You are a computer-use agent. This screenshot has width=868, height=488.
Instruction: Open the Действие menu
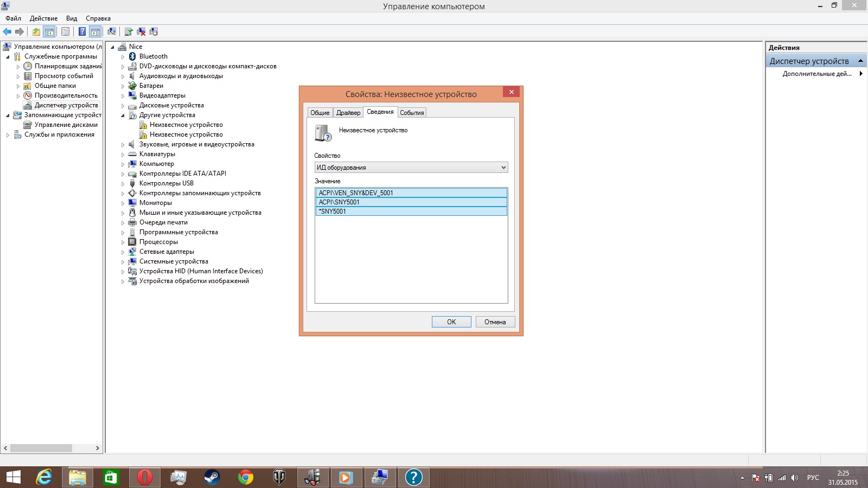point(43,18)
